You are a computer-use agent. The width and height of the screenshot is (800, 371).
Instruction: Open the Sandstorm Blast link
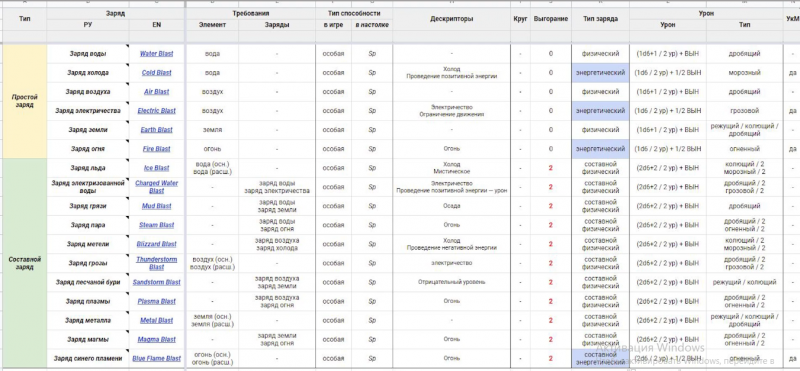pyautogui.click(x=157, y=282)
